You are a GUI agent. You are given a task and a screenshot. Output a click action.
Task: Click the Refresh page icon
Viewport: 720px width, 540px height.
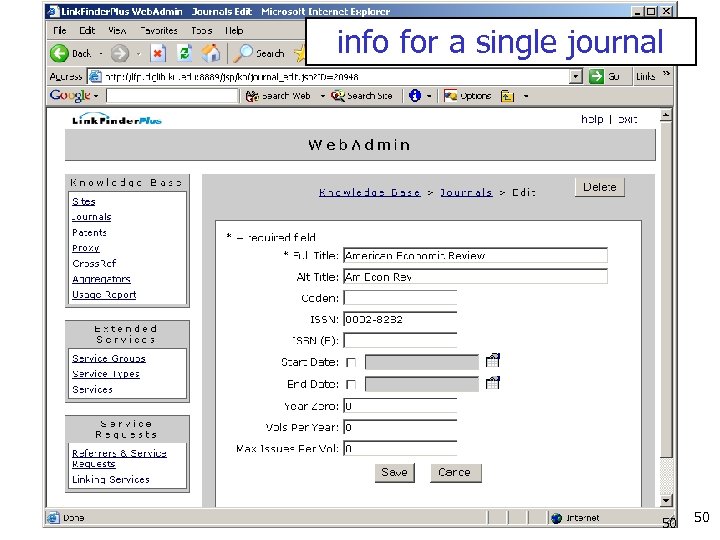tap(185, 54)
